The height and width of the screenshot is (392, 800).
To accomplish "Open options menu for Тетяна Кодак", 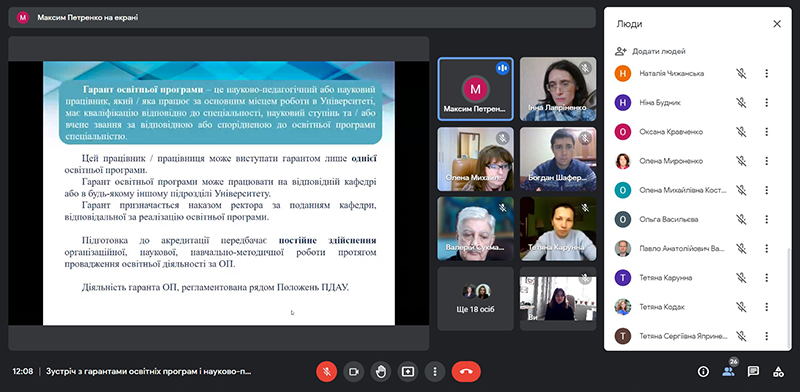I will click(766, 307).
